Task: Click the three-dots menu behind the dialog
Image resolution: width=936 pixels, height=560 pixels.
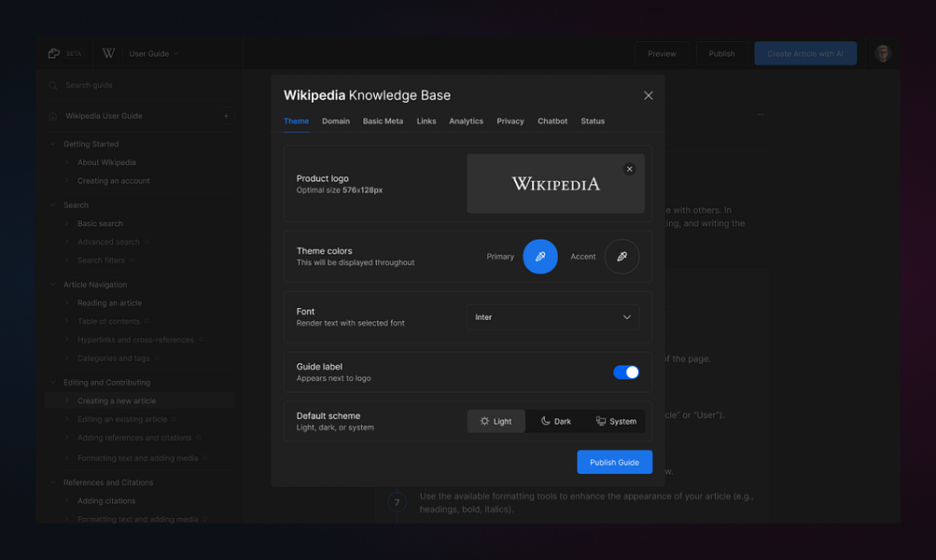Action: pyautogui.click(x=760, y=114)
